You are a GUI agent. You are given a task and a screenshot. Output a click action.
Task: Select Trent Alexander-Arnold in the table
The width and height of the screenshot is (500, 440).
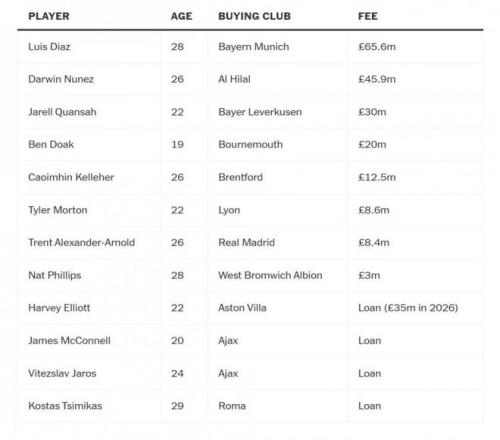click(x=81, y=243)
